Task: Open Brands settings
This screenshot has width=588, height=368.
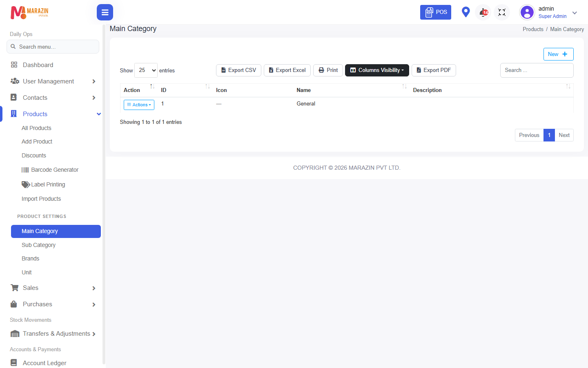Action: 31,258
